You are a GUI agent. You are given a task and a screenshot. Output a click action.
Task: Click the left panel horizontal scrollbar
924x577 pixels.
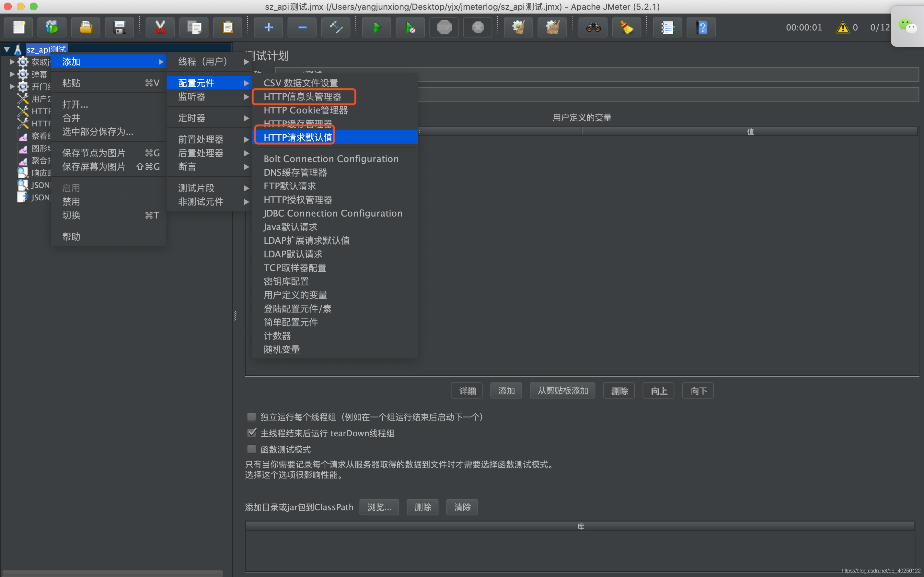(x=112, y=573)
